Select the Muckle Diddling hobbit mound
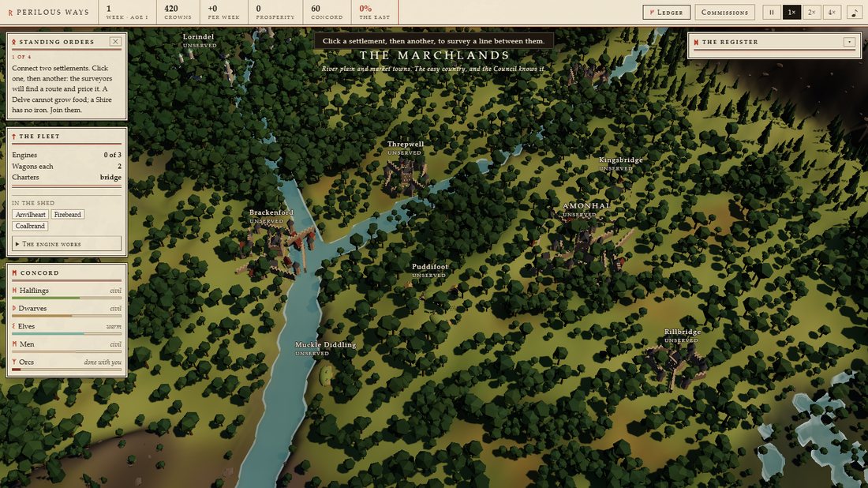 (325, 374)
